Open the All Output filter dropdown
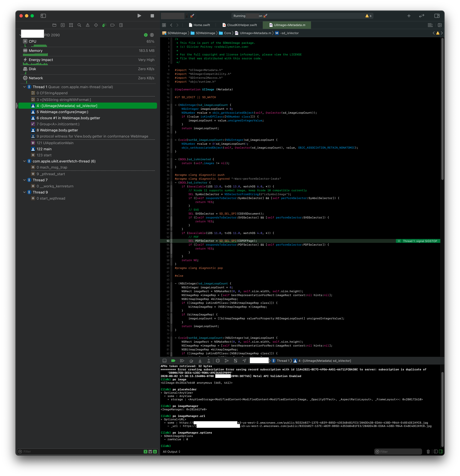Screen dimensions: 460x476 click(172, 451)
